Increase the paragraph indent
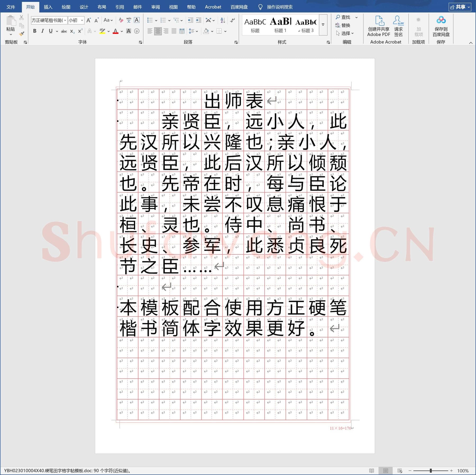 [x=199, y=20]
